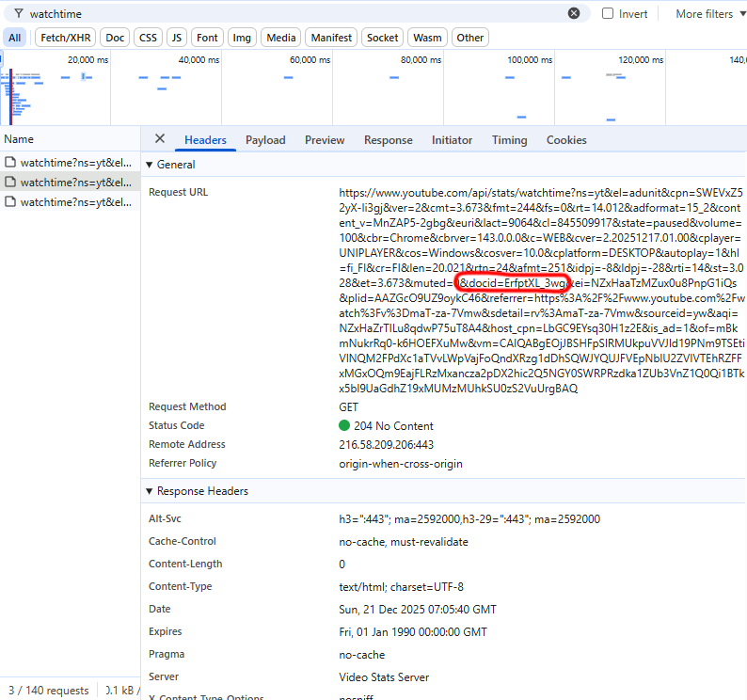Click the Video Stats Server value

click(x=384, y=677)
